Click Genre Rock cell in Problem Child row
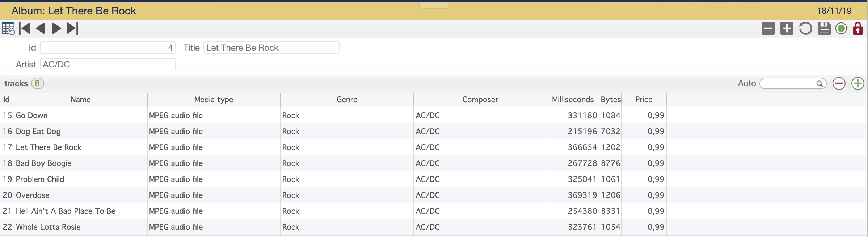Image resolution: width=868 pixels, height=237 pixels. [x=347, y=179]
